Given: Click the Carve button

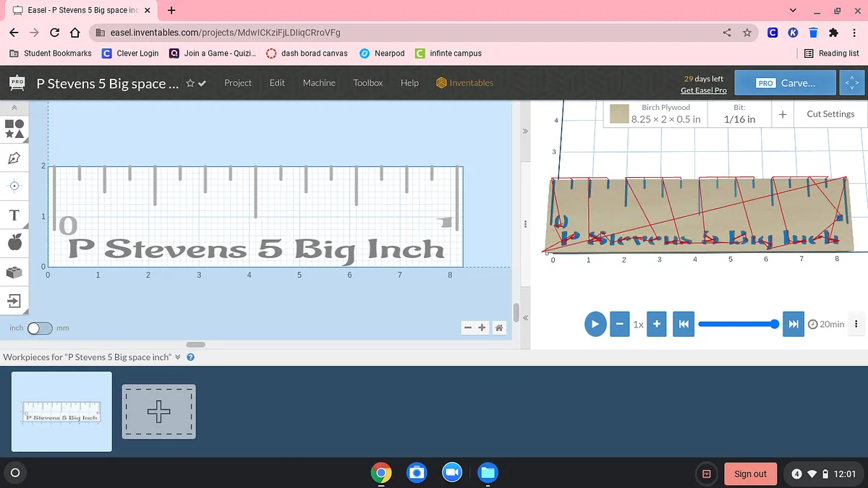Looking at the screenshot, I should (785, 83).
